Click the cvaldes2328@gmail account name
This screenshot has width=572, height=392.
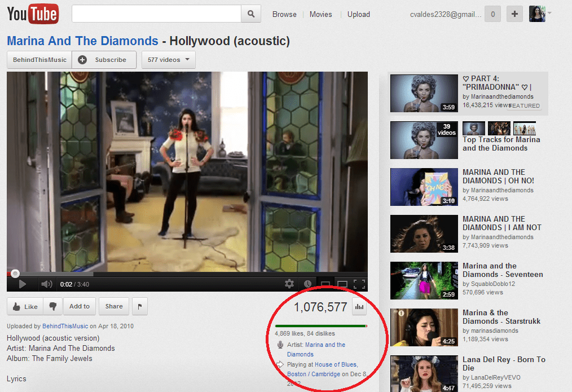click(x=446, y=14)
